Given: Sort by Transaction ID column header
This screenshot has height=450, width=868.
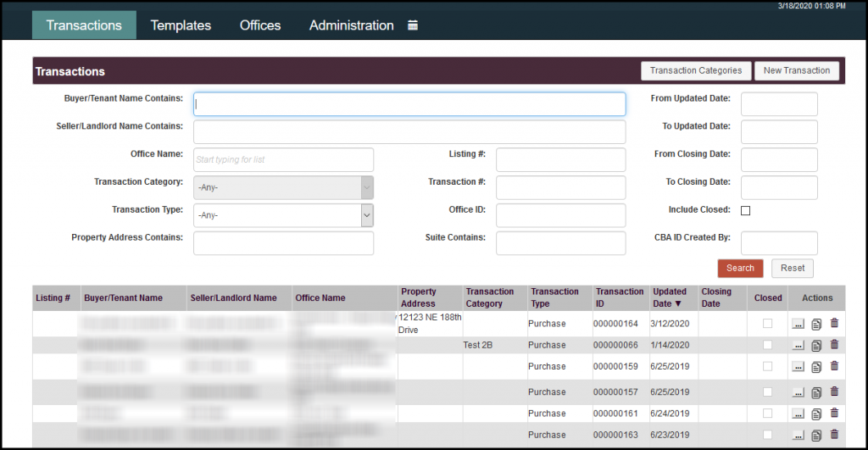Looking at the screenshot, I should (x=620, y=297).
